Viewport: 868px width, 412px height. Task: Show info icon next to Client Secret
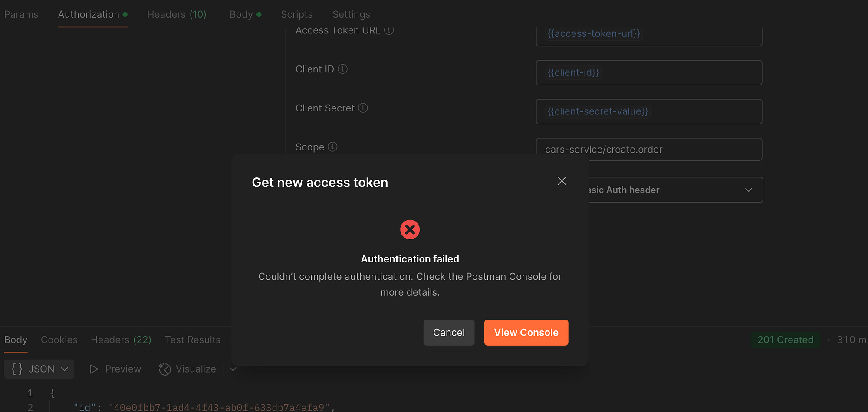pyautogui.click(x=363, y=108)
